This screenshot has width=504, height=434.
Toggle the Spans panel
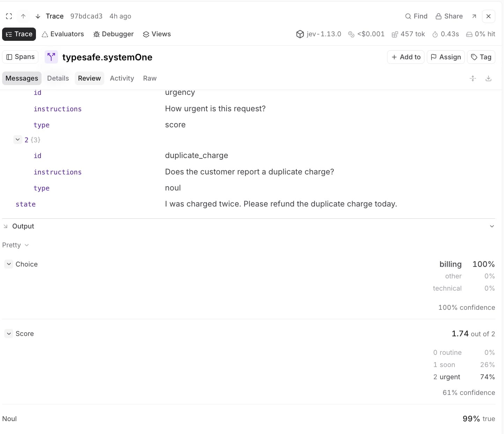[x=21, y=57]
